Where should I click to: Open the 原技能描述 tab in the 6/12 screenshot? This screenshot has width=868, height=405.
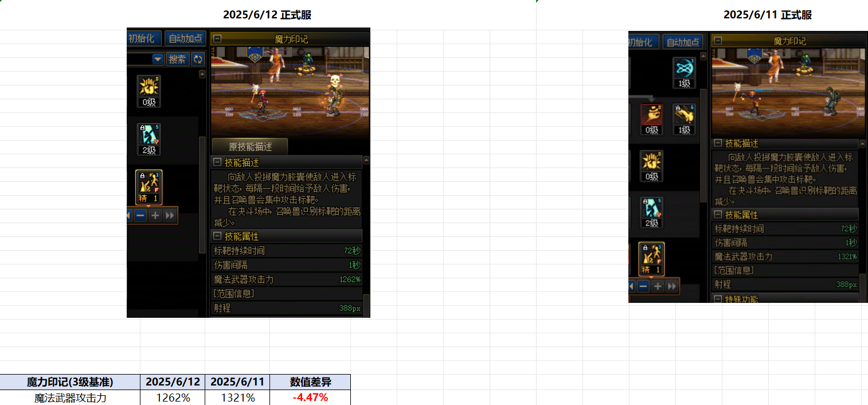coord(250,146)
